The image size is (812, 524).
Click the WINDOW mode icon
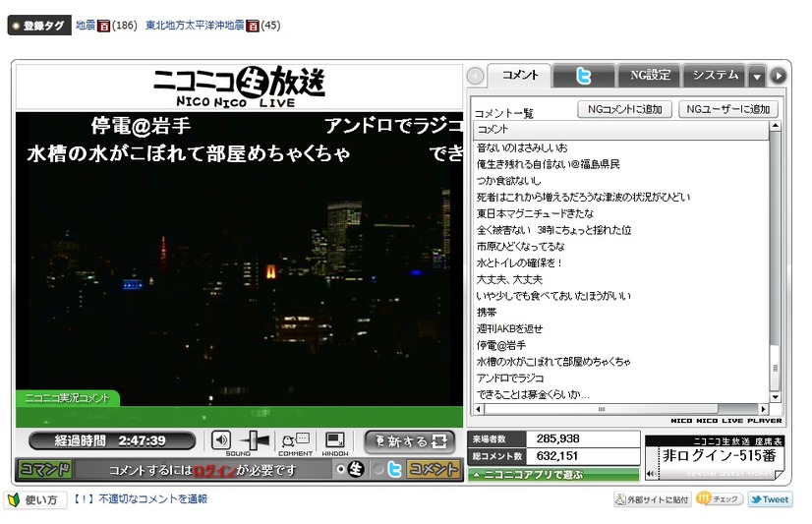coord(334,440)
